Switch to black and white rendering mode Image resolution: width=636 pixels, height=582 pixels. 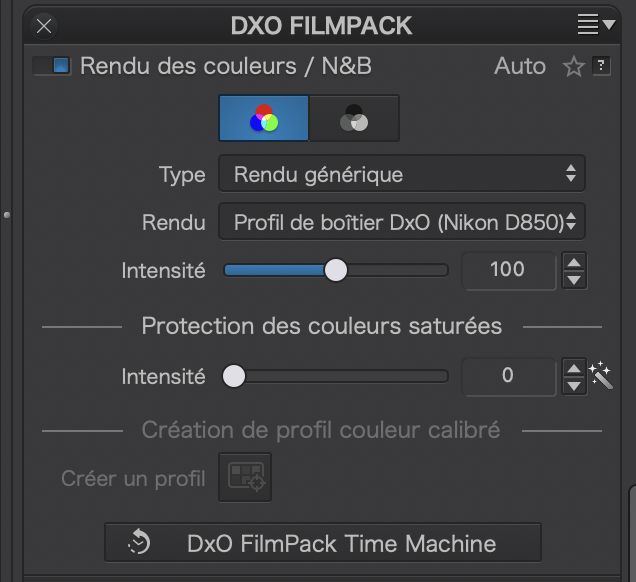(354, 118)
